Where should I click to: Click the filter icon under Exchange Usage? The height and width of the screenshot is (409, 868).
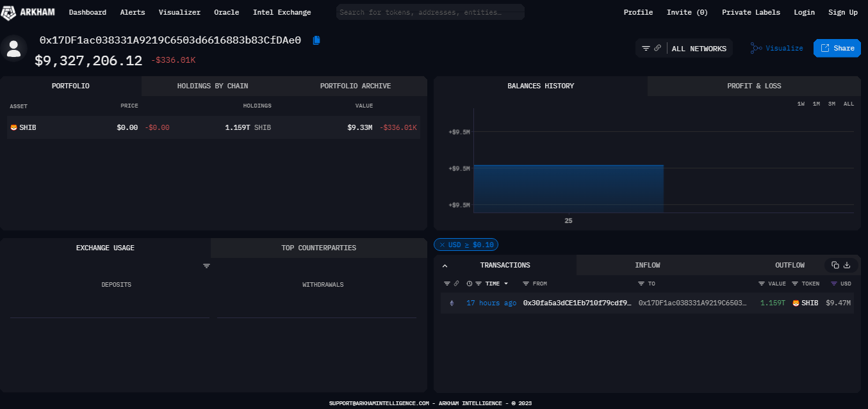click(206, 266)
